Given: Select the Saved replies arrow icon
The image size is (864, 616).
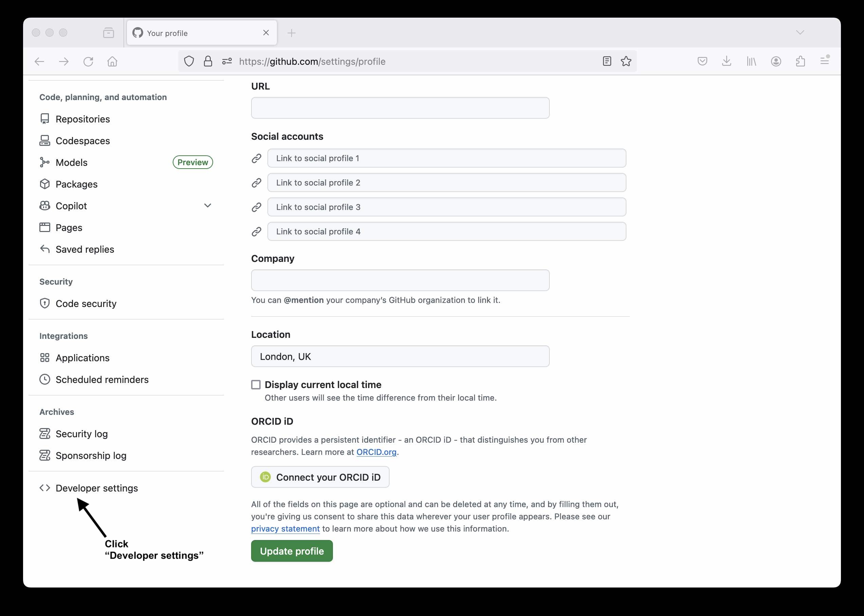Looking at the screenshot, I should [x=45, y=249].
